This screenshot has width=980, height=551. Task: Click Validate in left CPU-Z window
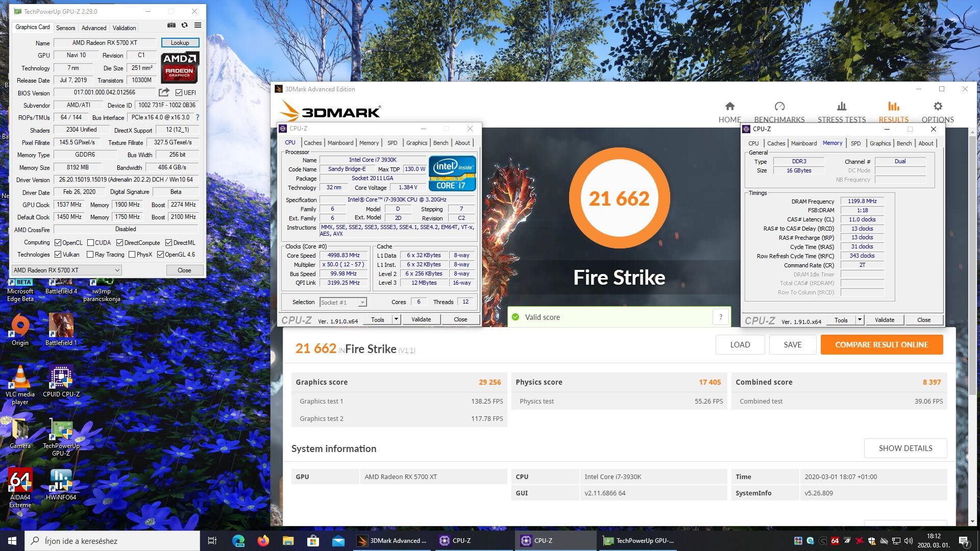click(x=421, y=319)
